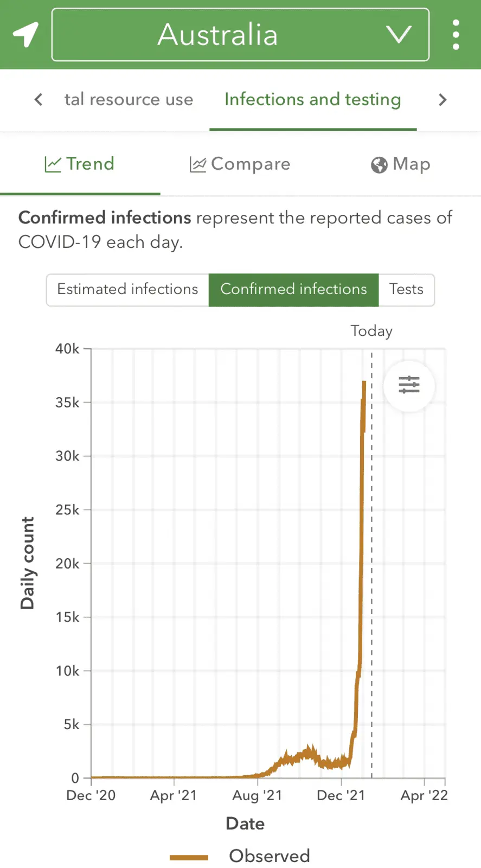The image size is (481, 868).
Task: Select Confirmed infections toggle
Action: click(293, 290)
